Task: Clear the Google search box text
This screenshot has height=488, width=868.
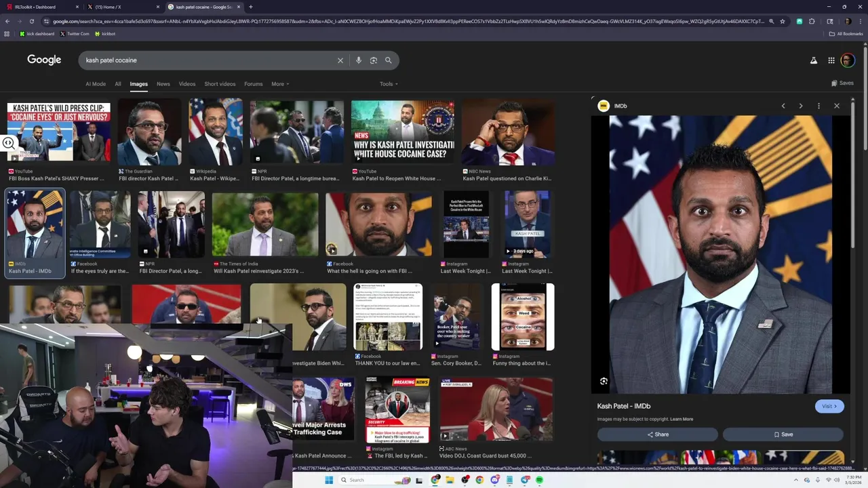Action: pos(340,60)
